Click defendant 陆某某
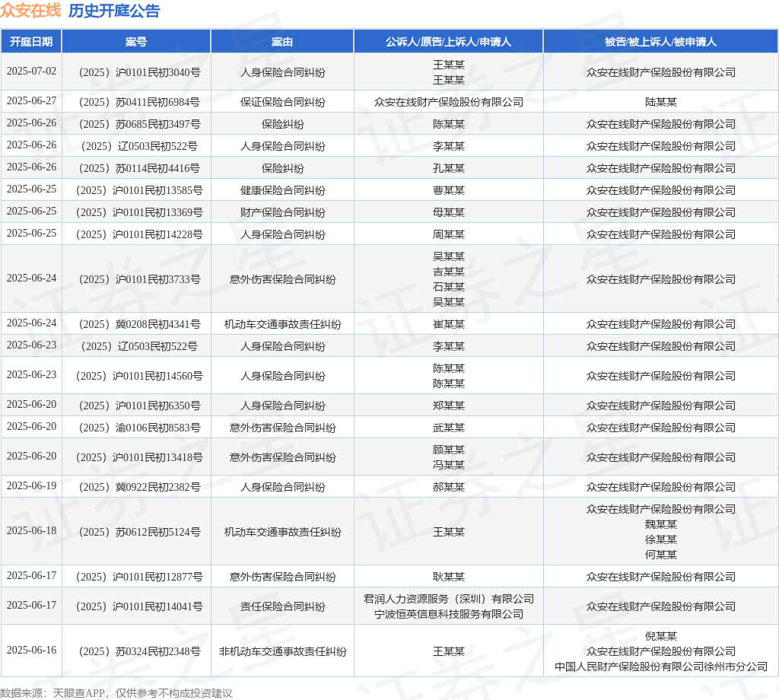This screenshot has width=779, height=700. 661,103
